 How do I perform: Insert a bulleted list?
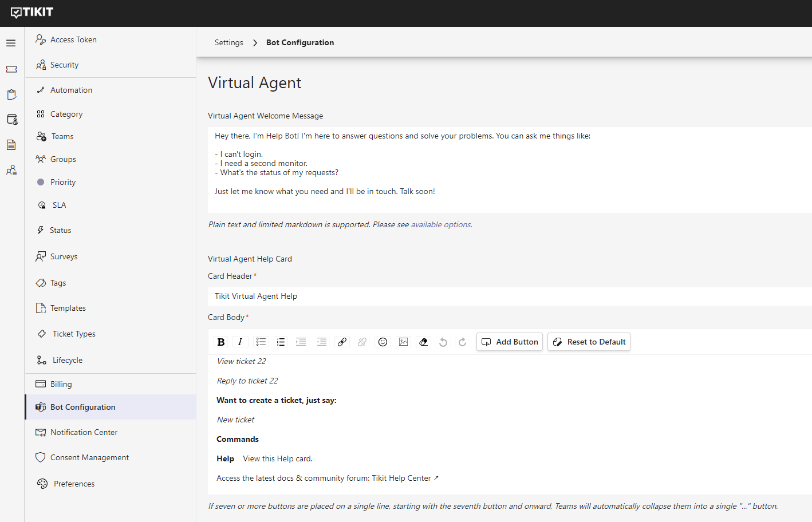click(261, 342)
